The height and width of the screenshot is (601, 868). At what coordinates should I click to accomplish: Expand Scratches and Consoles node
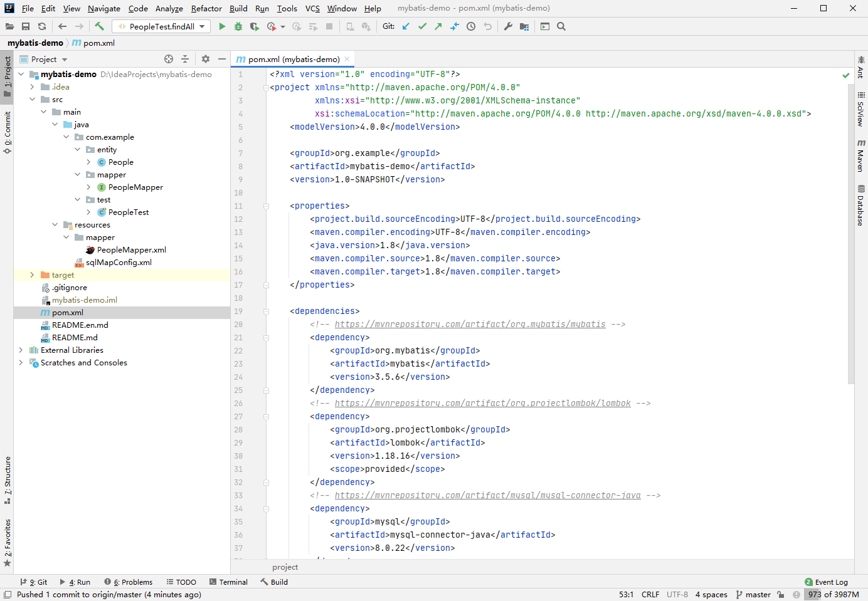coord(21,363)
